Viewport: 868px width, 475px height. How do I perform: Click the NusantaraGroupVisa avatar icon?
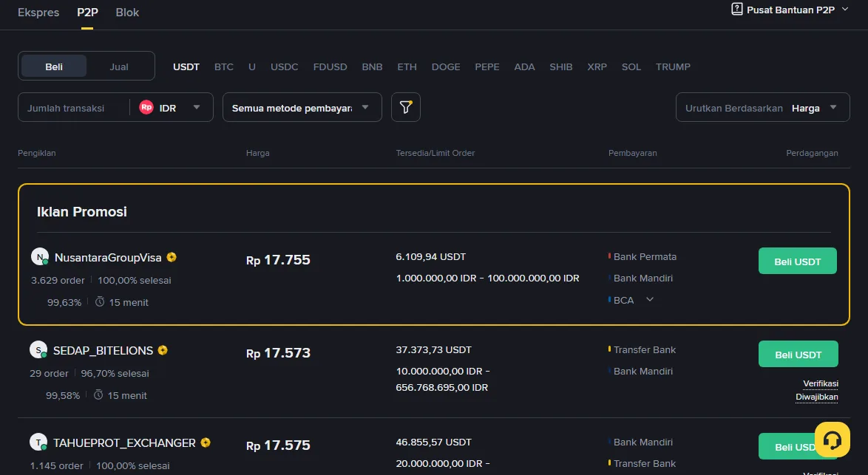[x=40, y=257]
